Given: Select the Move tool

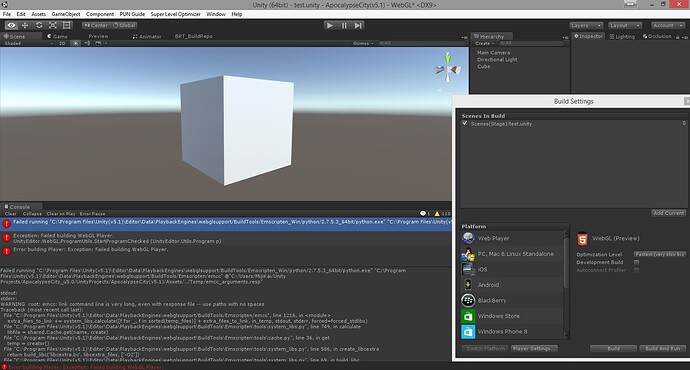Looking at the screenshot, I should [x=25, y=26].
